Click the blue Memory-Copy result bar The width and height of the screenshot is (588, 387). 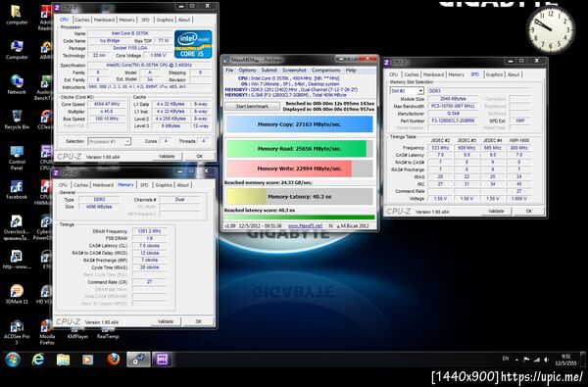299,124
